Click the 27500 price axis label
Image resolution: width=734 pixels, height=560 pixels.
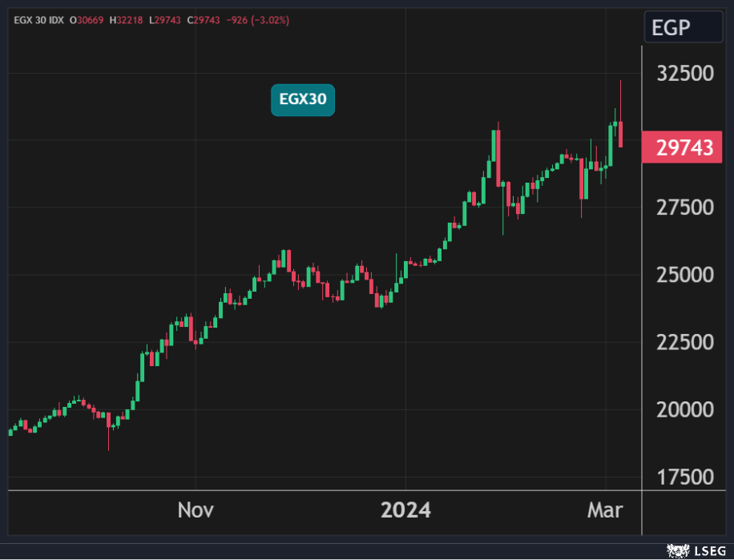click(x=684, y=207)
